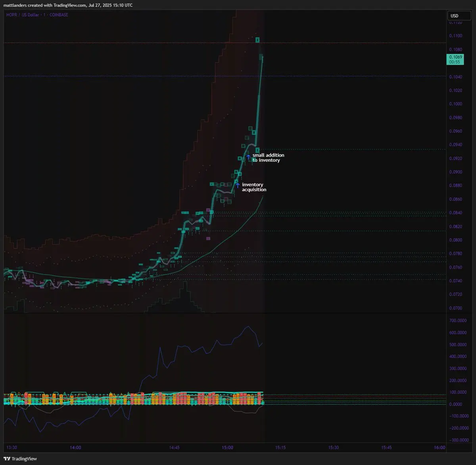The width and height of the screenshot is (476, 465).
Task: Click the 200.0000 indicator scale label
Action: click(x=458, y=380)
